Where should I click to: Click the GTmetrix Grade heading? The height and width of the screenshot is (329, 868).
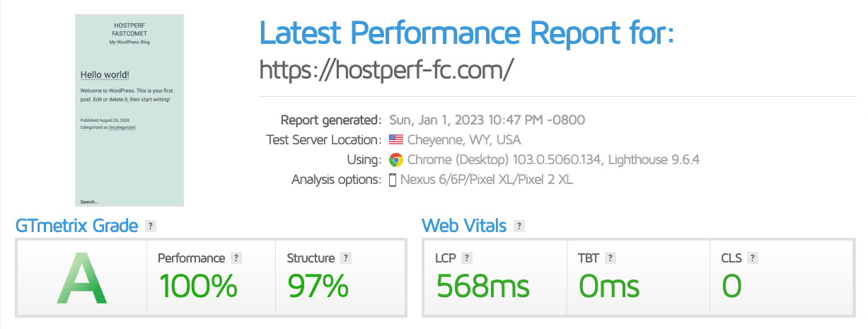pos(76,226)
